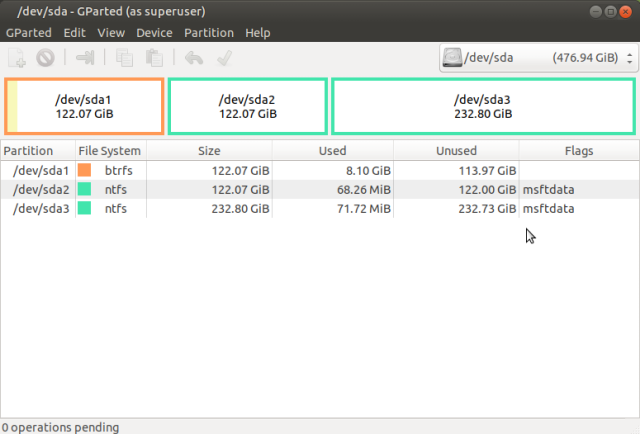The height and width of the screenshot is (434, 640).
Task: Click the Flags column header
Action: click(x=578, y=151)
